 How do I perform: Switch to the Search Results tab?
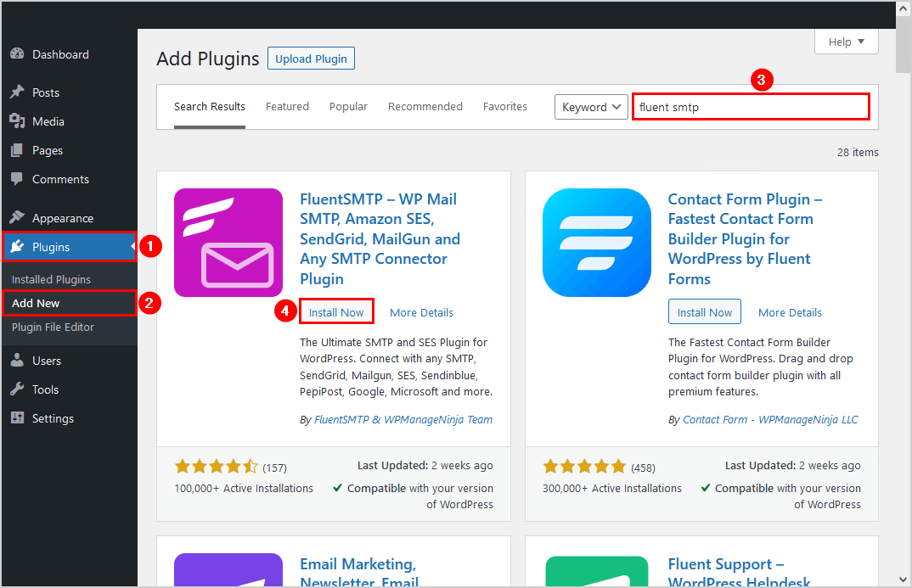coord(210,106)
